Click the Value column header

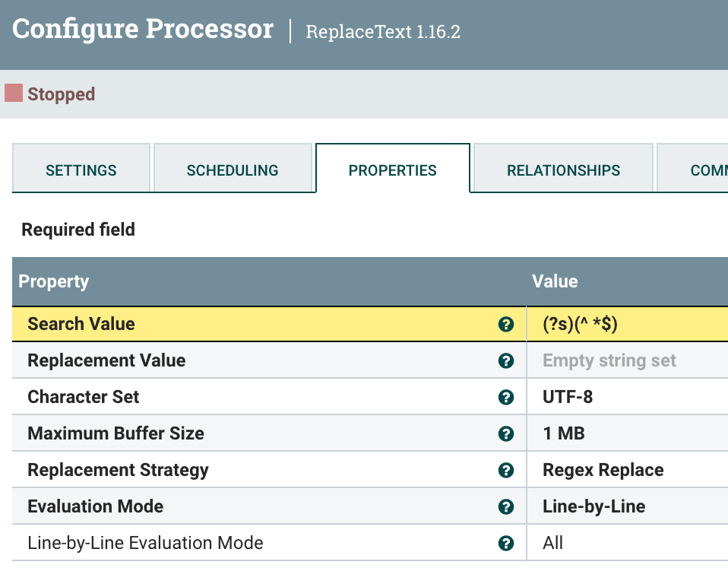(x=555, y=281)
